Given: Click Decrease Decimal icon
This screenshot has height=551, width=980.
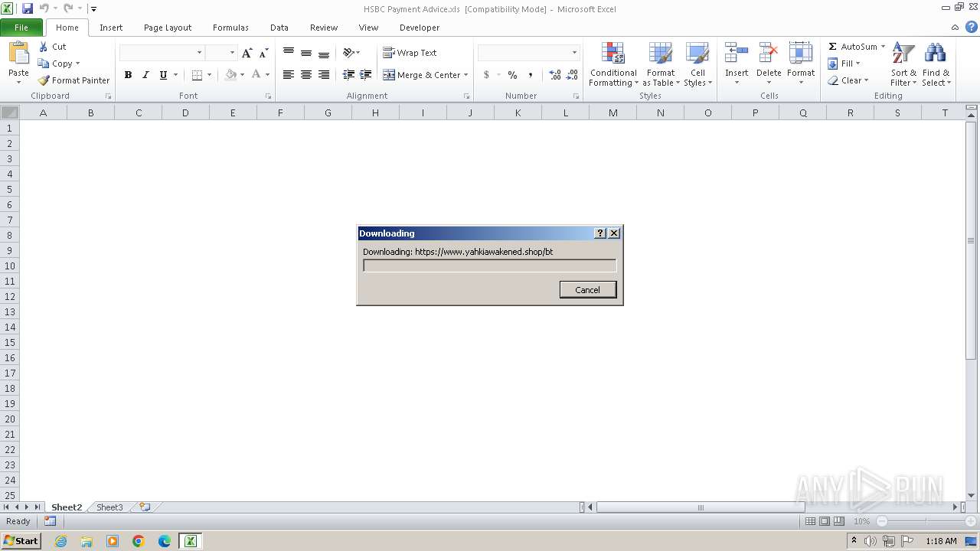Looking at the screenshot, I should pyautogui.click(x=573, y=75).
